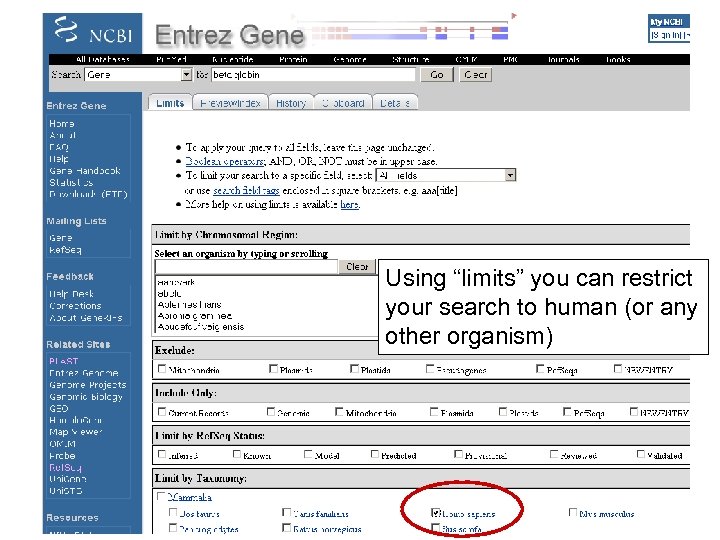Image resolution: width=720 pixels, height=540 pixels.
Task: Check Current Records under Include Only
Action: point(162,412)
